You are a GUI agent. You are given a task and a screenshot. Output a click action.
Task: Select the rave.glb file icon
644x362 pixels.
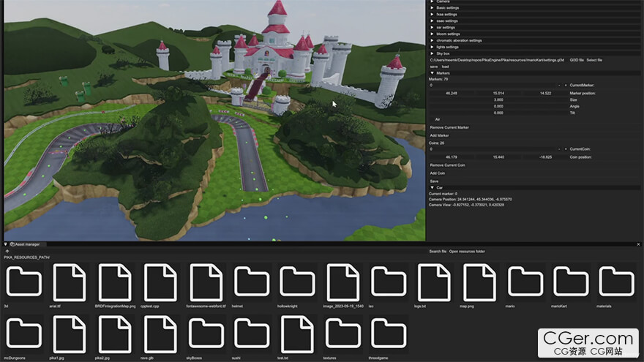[x=161, y=333]
